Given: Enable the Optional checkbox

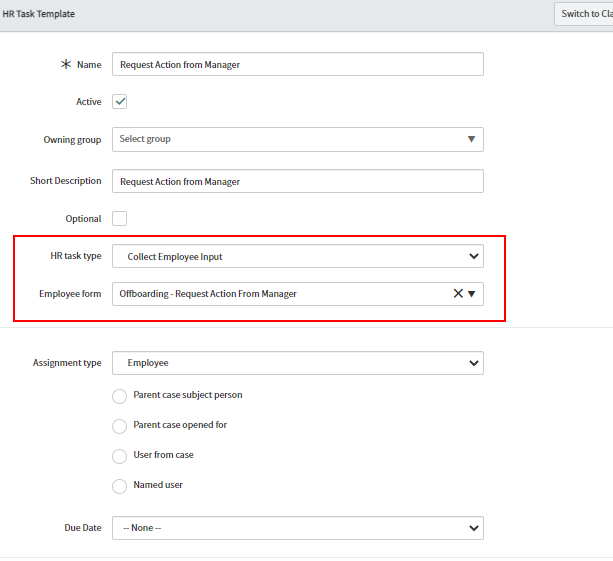Looking at the screenshot, I should 120,219.
